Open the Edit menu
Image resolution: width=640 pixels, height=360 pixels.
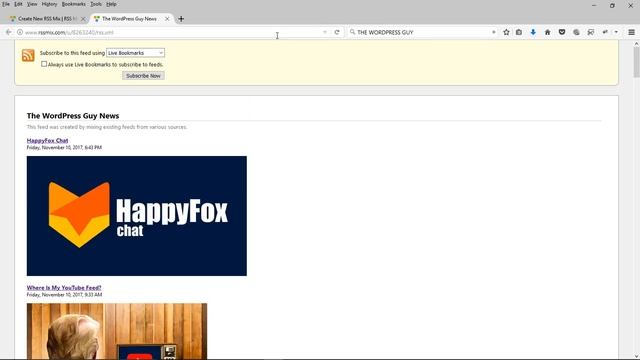point(18,4)
